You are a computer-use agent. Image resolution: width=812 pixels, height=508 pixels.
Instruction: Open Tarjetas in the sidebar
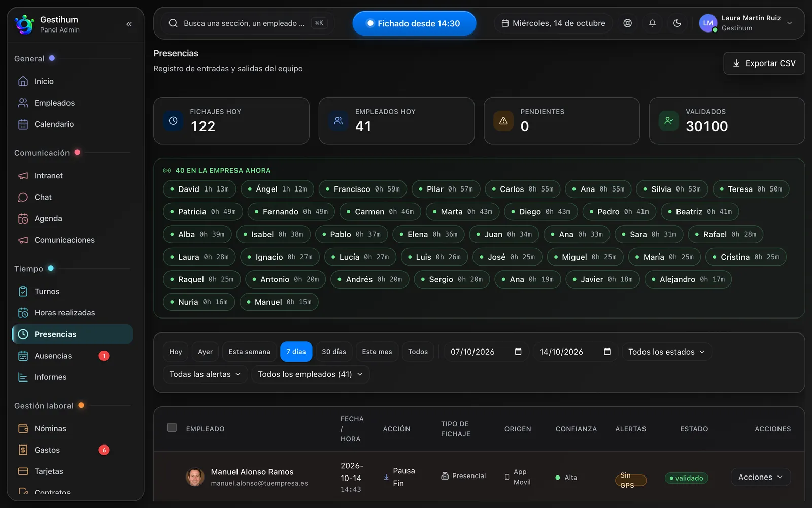point(72,471)
